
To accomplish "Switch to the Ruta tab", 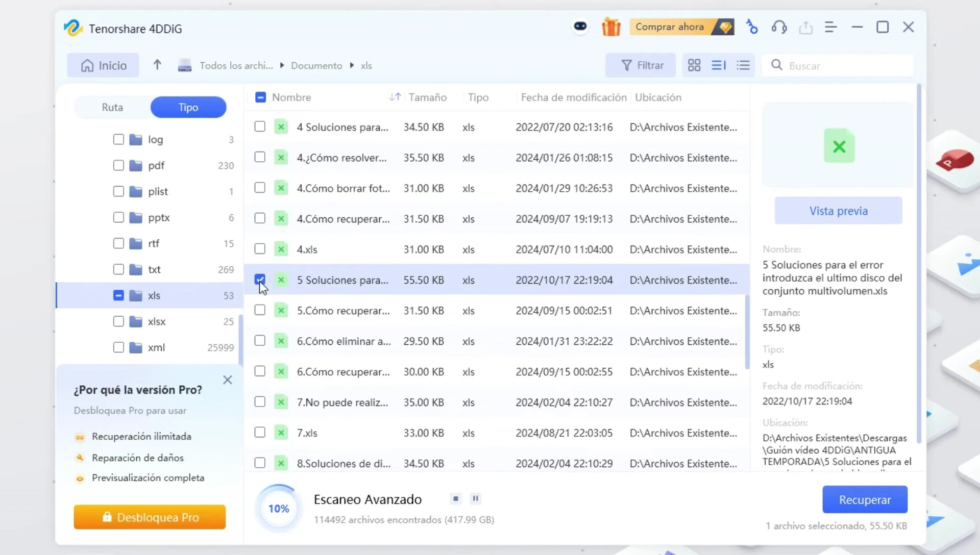I will (x=112, y=107).
